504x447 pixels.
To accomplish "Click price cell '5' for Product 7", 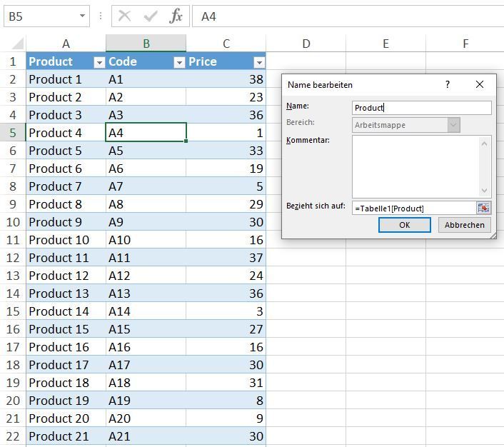I will (226, 186).
